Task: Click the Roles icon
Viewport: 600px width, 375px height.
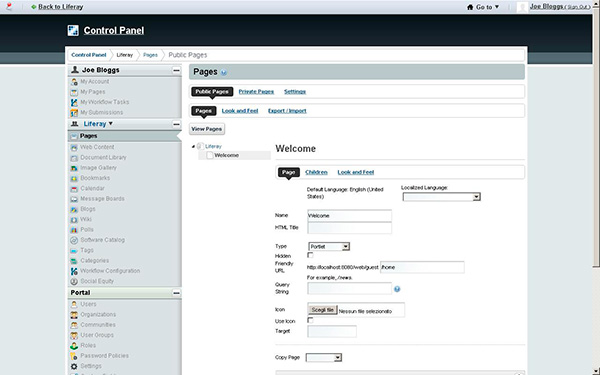Action: [74, 346]
